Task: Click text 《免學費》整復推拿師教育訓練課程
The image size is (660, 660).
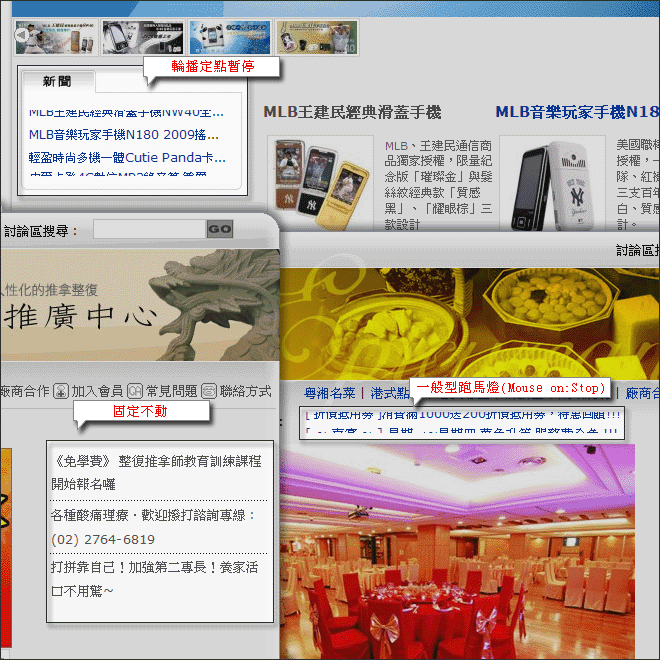Action: click(158, 461)
